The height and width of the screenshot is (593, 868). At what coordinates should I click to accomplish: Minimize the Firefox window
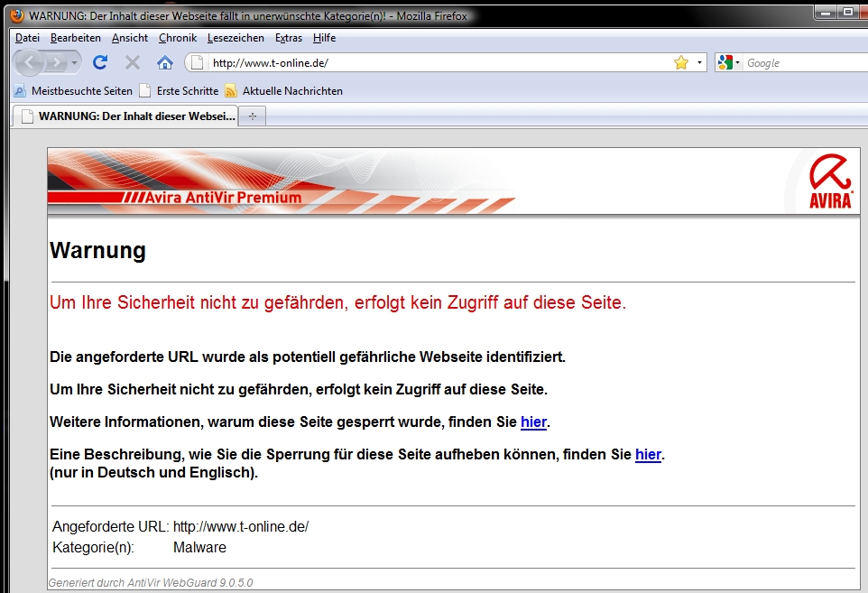826,12
